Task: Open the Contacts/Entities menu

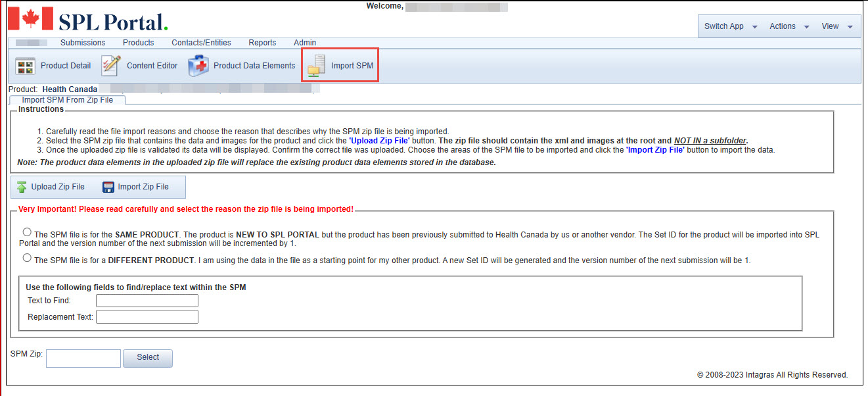Action: pos(201,43)
